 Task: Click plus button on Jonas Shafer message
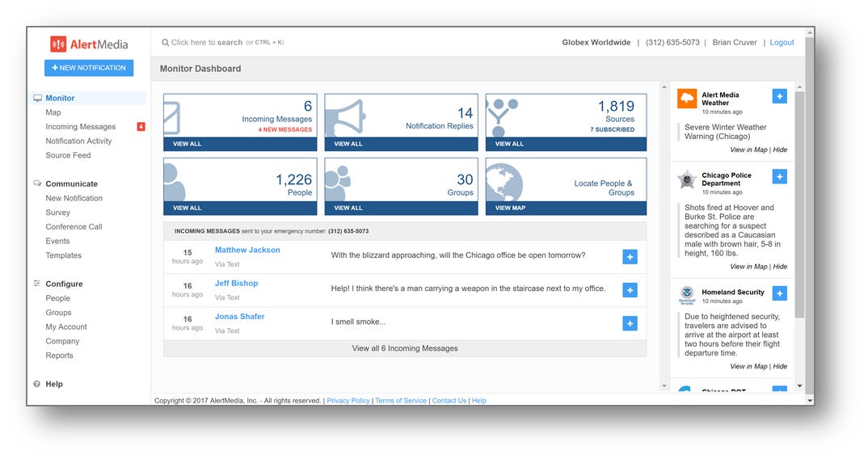click(x=630, y=323)
